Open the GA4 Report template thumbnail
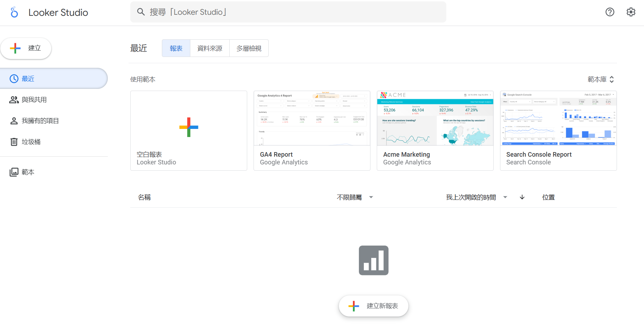644x326 pixels. [x=312, y=119]
